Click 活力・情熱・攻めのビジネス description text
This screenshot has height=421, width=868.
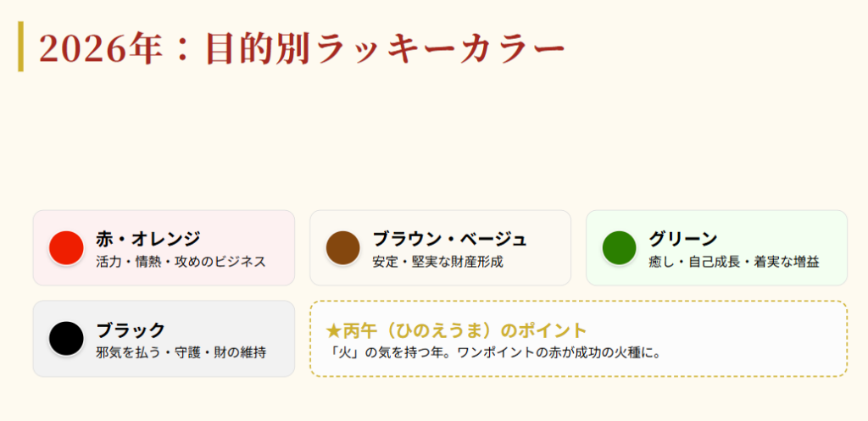[x=181, y=262]
